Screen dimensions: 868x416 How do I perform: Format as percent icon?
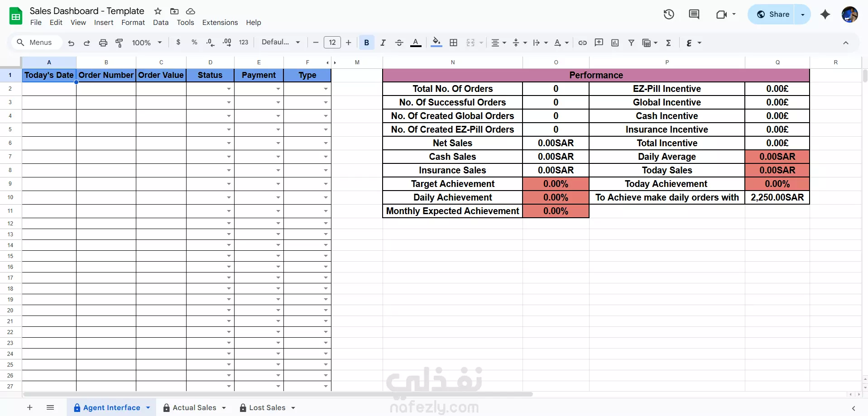(x=194, y=42)
